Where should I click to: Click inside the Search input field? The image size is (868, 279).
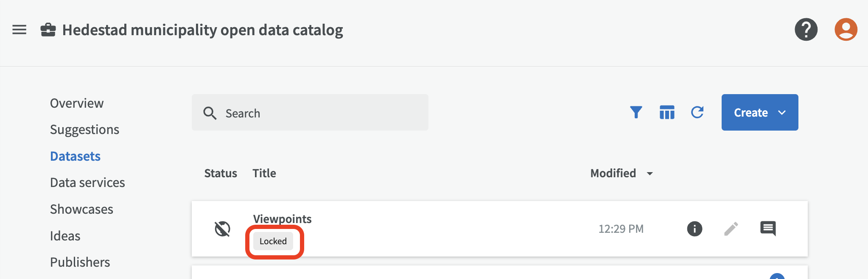point(310,113)
